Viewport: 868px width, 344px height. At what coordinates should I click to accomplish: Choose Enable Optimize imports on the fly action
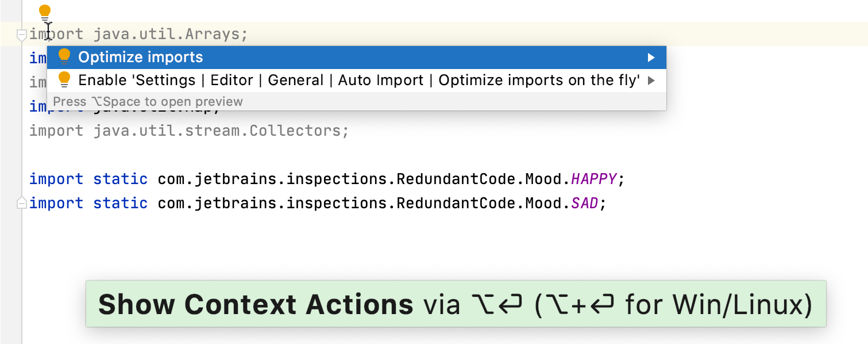coord(358,81)
